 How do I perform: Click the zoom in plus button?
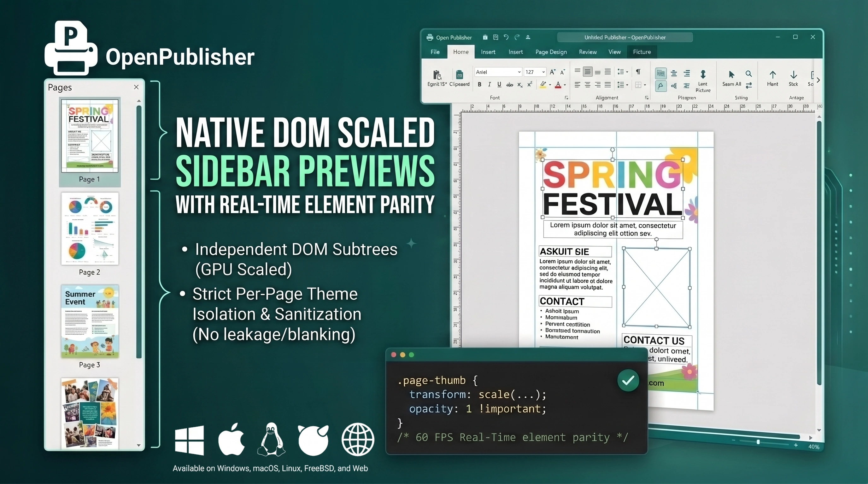(795, 445)
